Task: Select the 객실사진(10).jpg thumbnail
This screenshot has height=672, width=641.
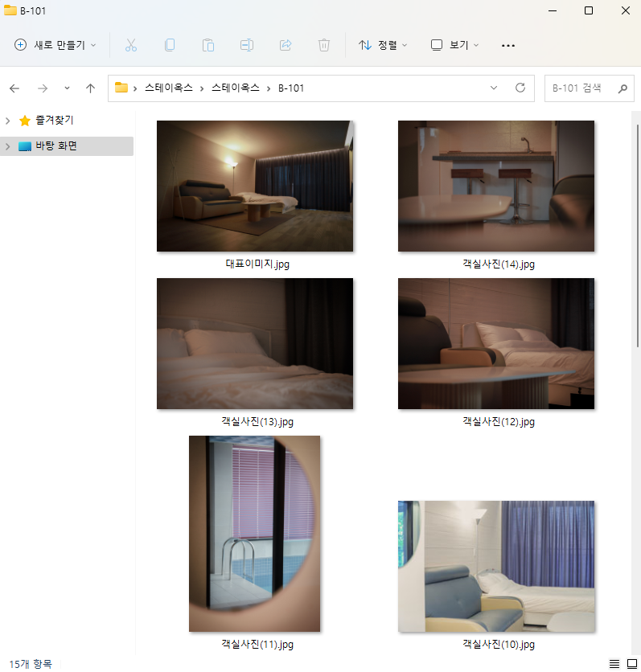Action: point(496,567)
